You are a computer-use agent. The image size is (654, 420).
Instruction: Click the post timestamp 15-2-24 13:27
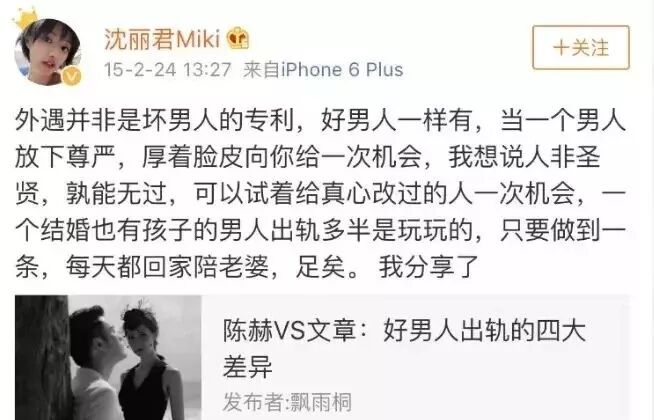click(x=167, y=70)
